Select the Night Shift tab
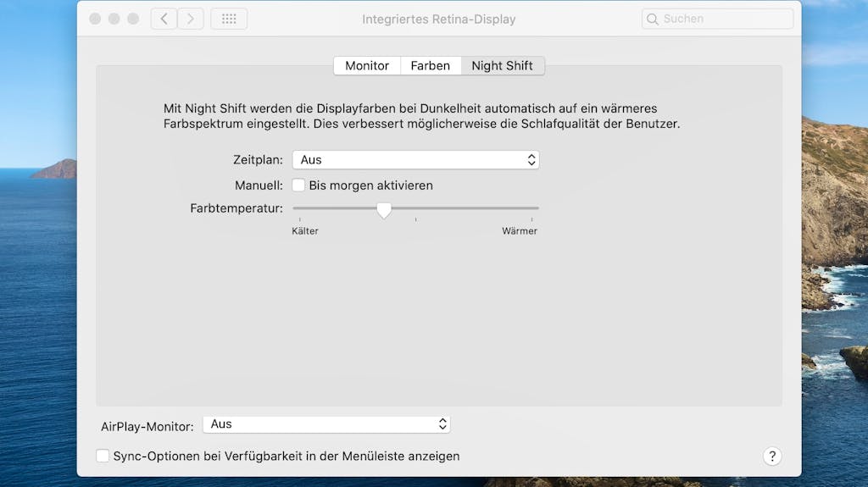This screenshot has height=487, width=868. (x=502, y=66)
